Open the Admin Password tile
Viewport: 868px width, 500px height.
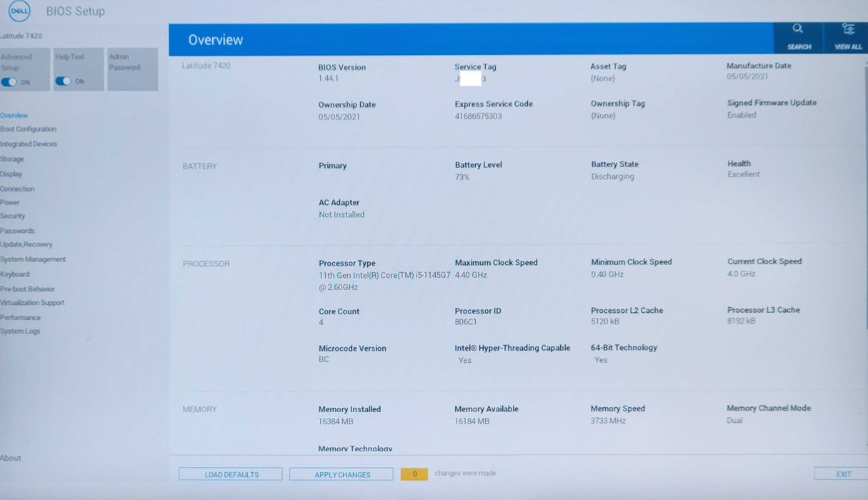(x=132, y=69)
